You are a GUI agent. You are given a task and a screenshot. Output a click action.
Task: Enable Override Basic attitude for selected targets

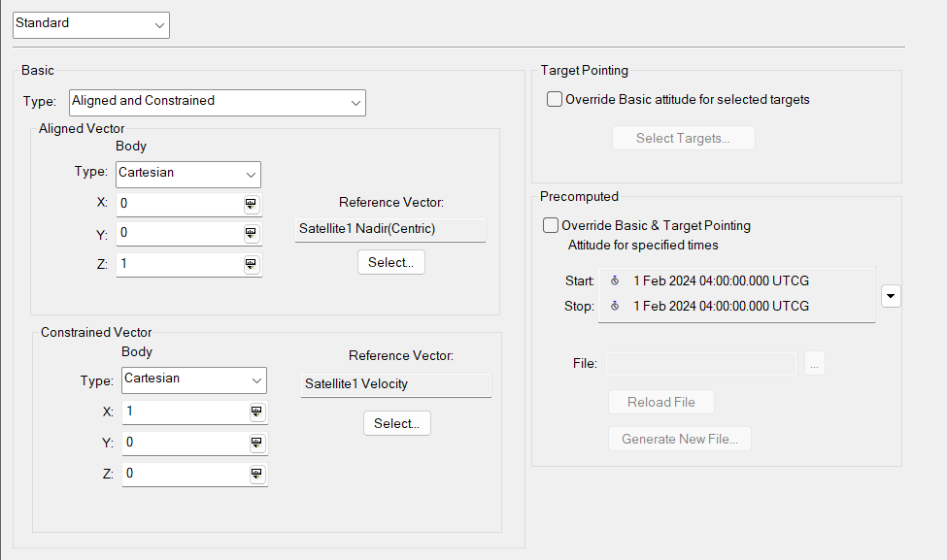(x=555, y=99)
